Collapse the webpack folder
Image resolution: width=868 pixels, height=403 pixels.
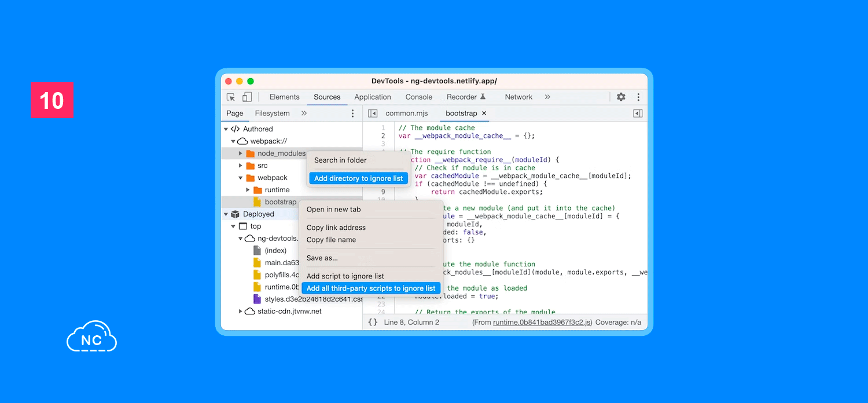tap(241, 178)
